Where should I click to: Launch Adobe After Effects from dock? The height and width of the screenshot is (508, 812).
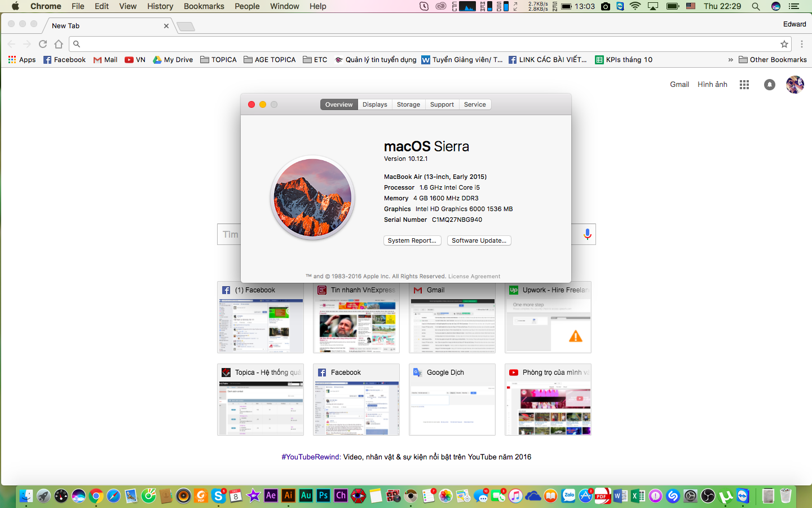click(271, 496)
